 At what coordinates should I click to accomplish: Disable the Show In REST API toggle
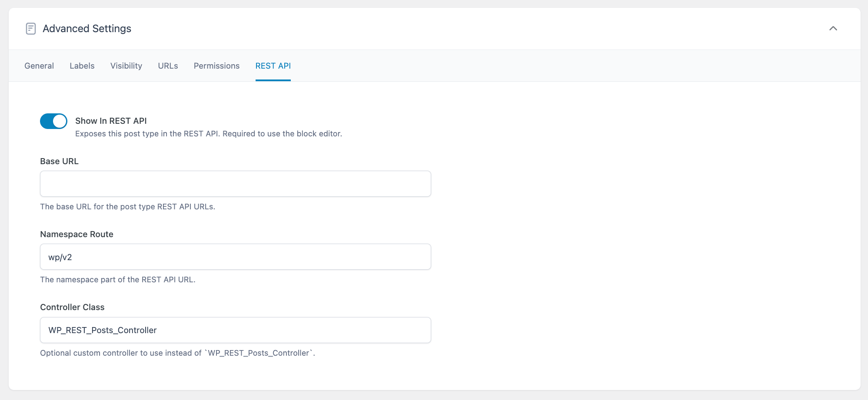pos(53,121)
